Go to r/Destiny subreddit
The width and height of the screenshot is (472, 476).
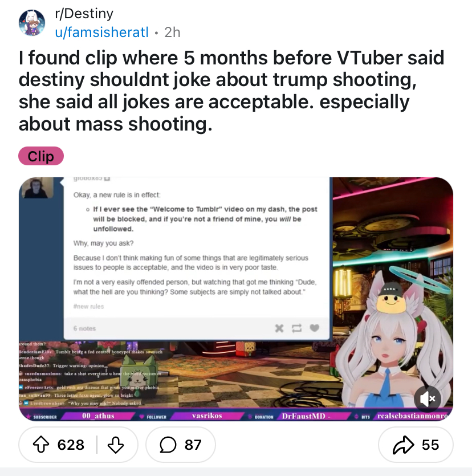84,14
